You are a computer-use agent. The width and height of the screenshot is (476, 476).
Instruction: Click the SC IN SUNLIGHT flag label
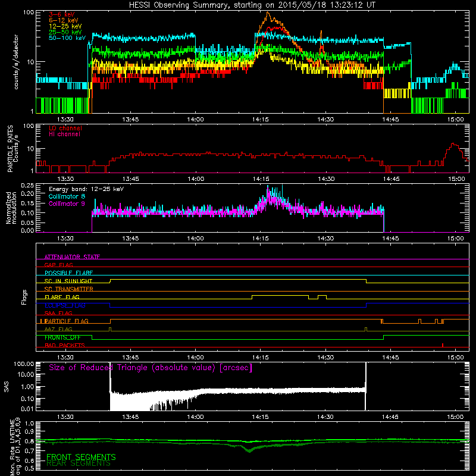(x=68, y=281)
